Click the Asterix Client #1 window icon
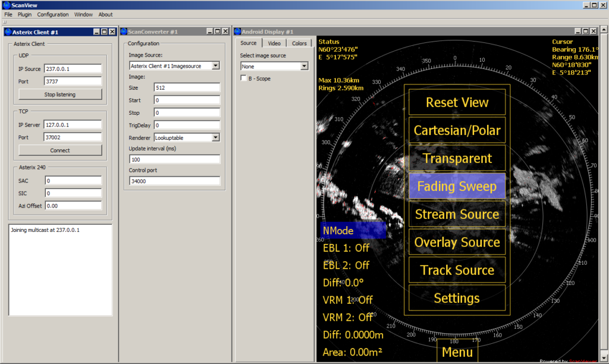The image size is (609, 364). pos(8,32)
